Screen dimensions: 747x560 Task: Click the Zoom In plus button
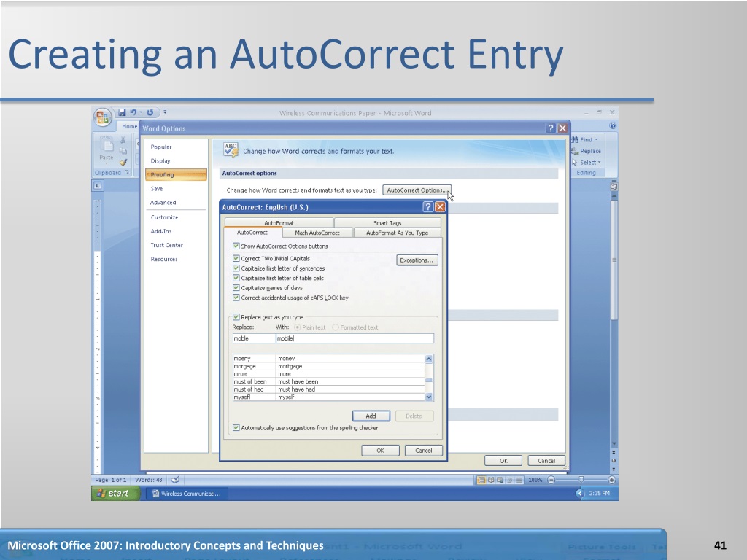tap(612, 480)
